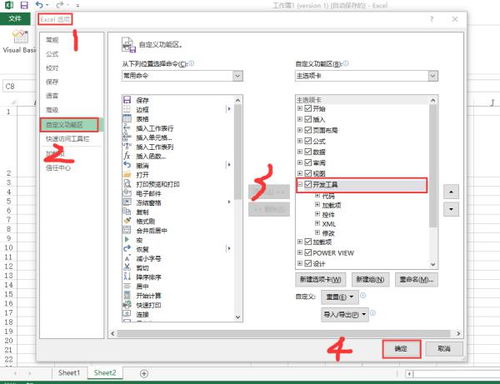Viewport: 500px width, 384px height.
Task: Select the Cut (剪切) scissors icon
Action: 127,267
